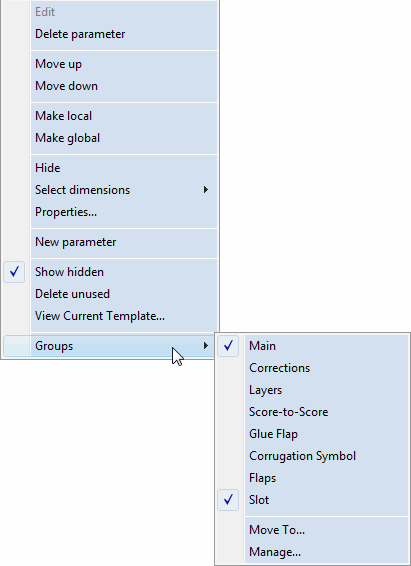Uncheck the Main group

pos(228,346)
